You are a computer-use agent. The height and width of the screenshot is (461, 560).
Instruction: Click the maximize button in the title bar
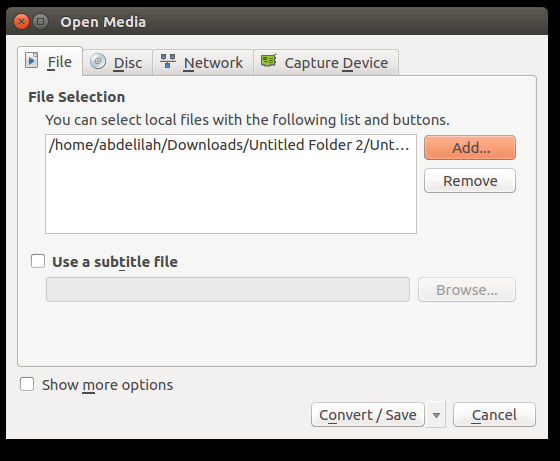(x=41, y=22)
